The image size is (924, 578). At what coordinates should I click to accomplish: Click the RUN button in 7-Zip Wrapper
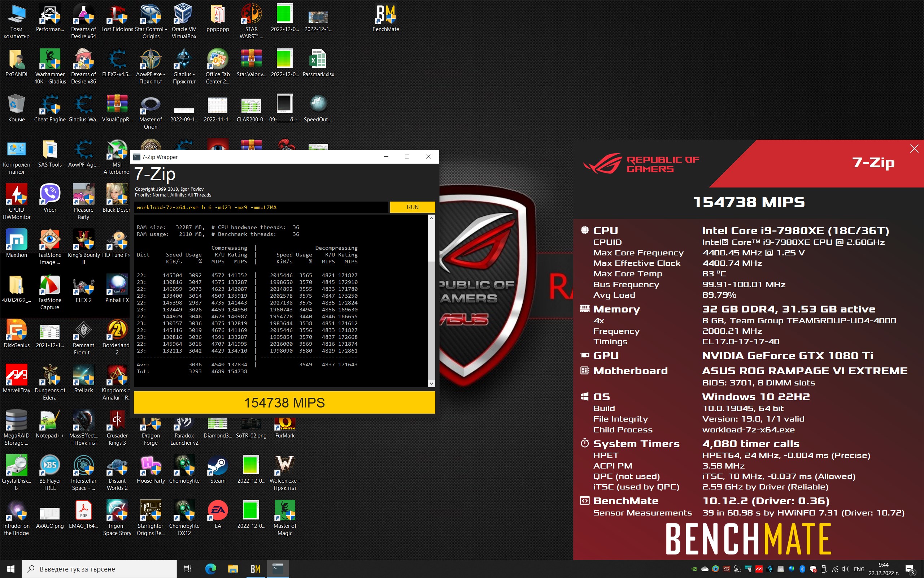click(412, 207)
